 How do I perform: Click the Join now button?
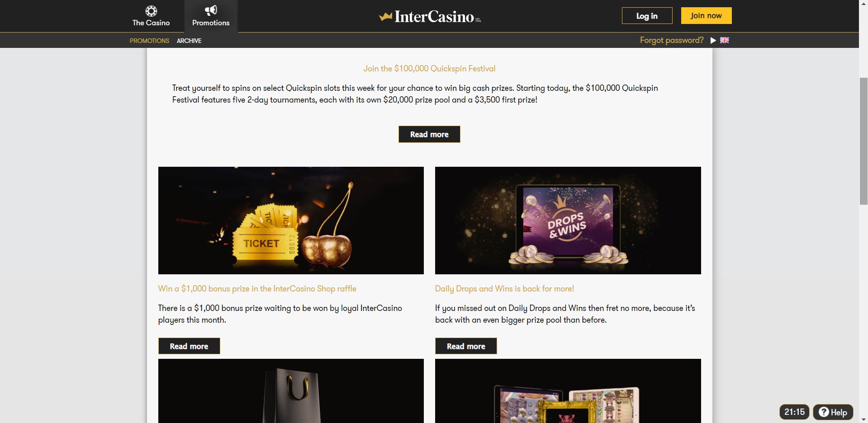[706, 16]
